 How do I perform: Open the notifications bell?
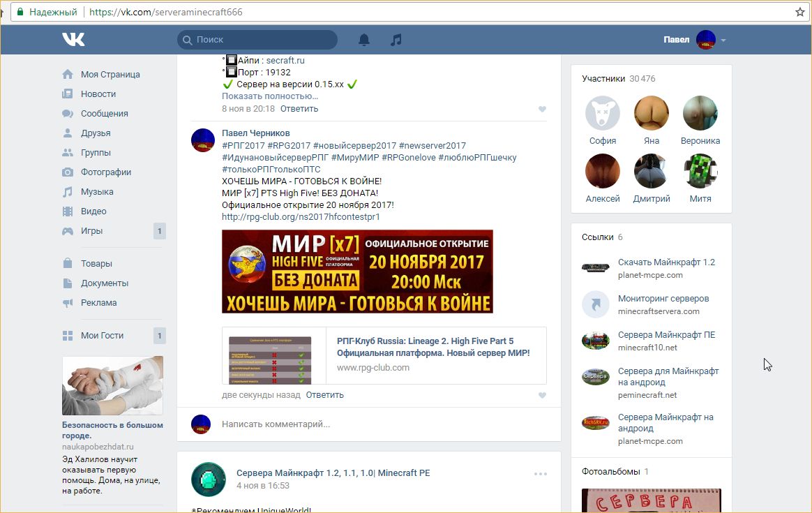click(x=364, y=40)
